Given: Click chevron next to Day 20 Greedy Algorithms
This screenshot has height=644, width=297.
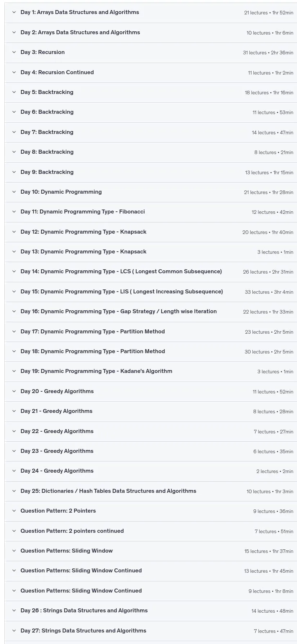Looking at the screenshot, I should pyautogui.click(x=14, y=391).
